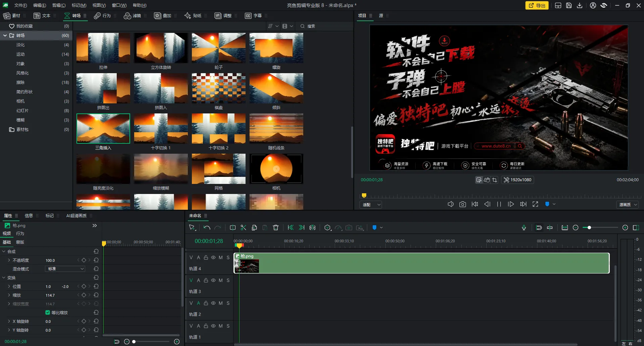Open the 帮助(H) menu
The width and height of the screenshot is (644, 346).
[x=140, y=5]
